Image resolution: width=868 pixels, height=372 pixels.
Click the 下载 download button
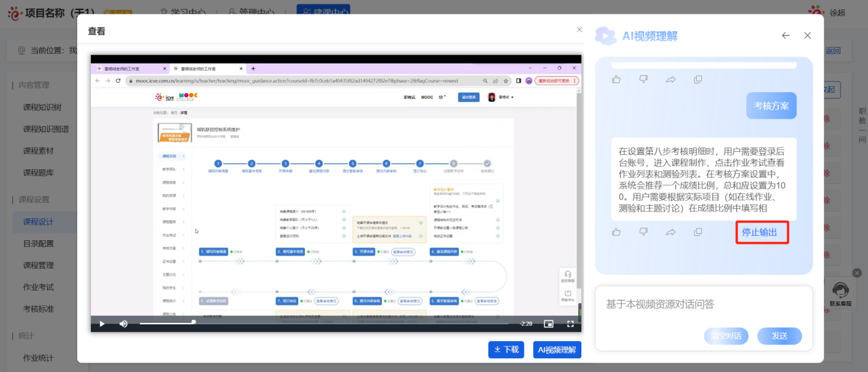tap(505, 350)
